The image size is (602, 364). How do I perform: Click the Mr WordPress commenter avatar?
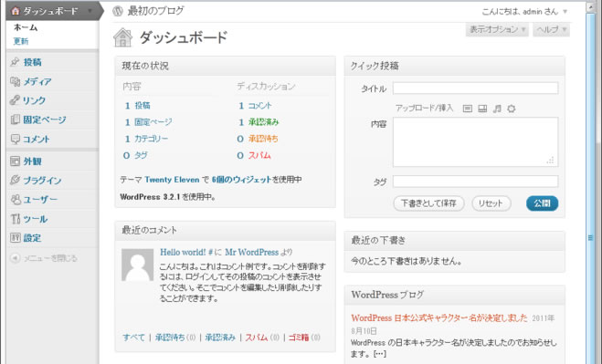click(x=137, y=265)
